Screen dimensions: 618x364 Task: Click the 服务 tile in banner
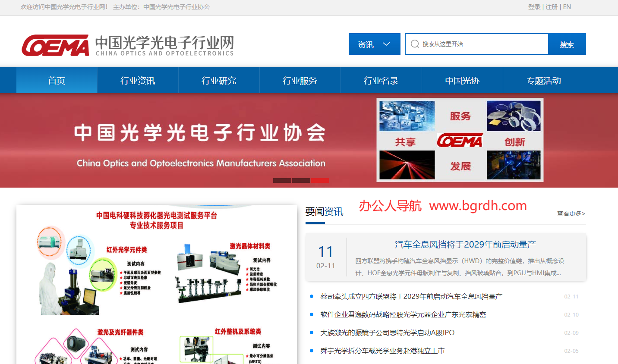460,116
